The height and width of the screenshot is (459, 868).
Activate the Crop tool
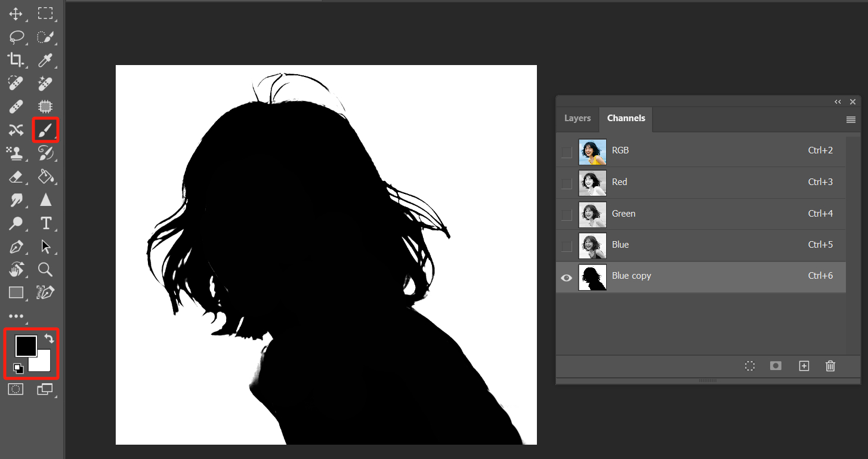click(16, 60)
